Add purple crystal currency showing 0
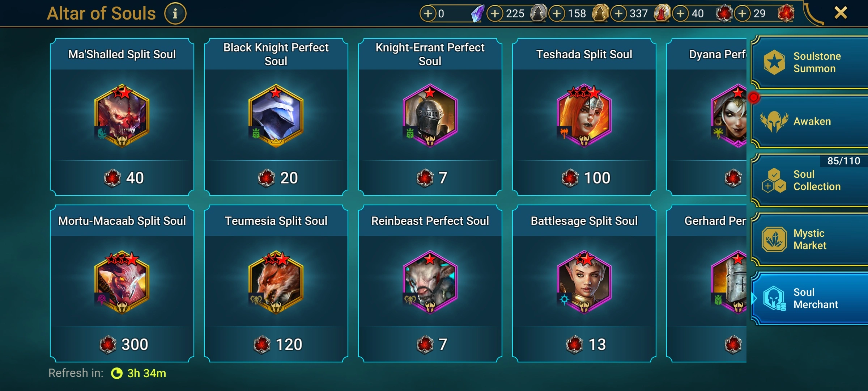Image resolution: width=868 pixels, height=391 pixels. pos(428,14)
